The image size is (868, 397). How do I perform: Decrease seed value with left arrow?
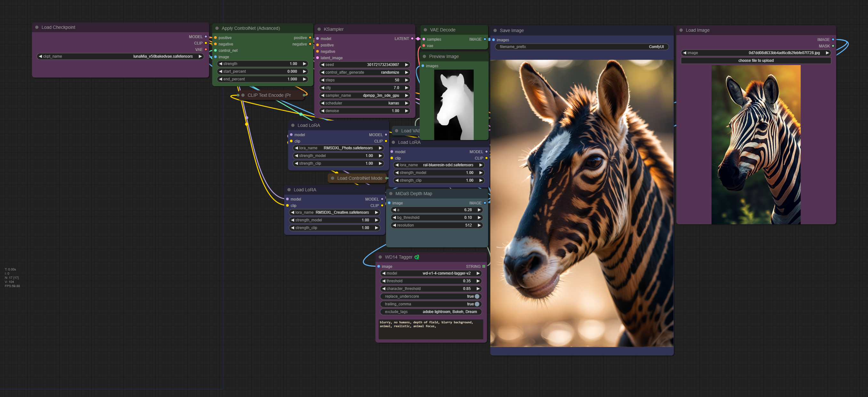(323, 65)
